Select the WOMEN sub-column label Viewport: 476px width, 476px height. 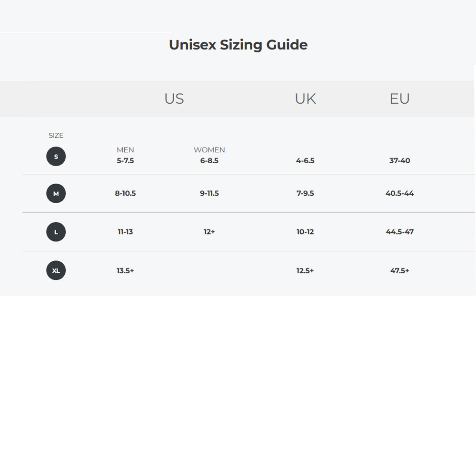209,150
